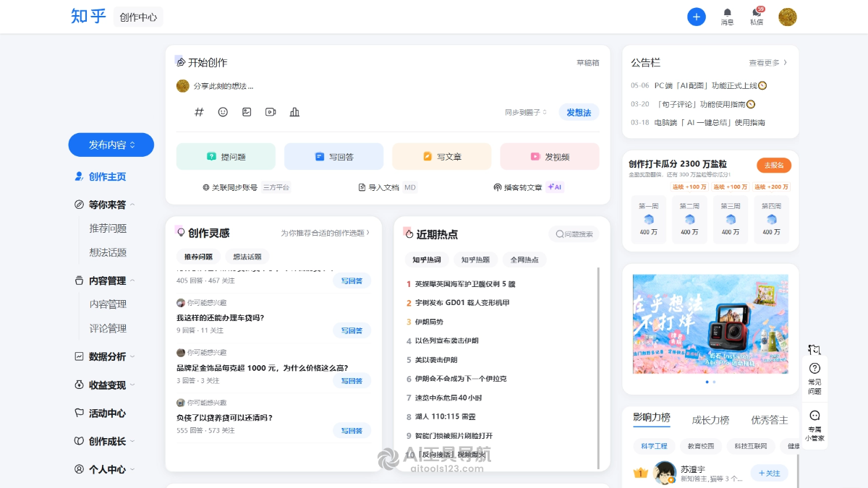Click the 近期热点 list scrollbar

(x=598, y=368)
